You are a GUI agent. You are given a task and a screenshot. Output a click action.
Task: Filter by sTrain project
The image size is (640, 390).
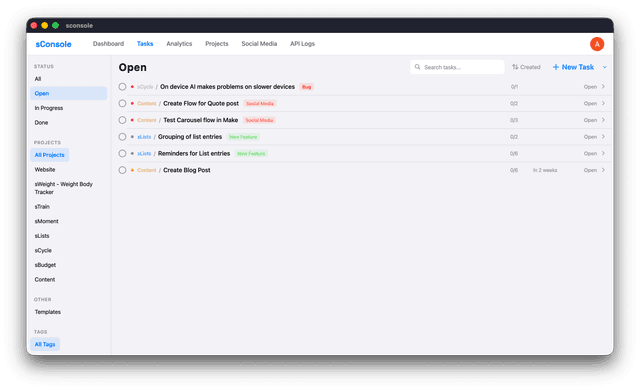pos(42,207)
